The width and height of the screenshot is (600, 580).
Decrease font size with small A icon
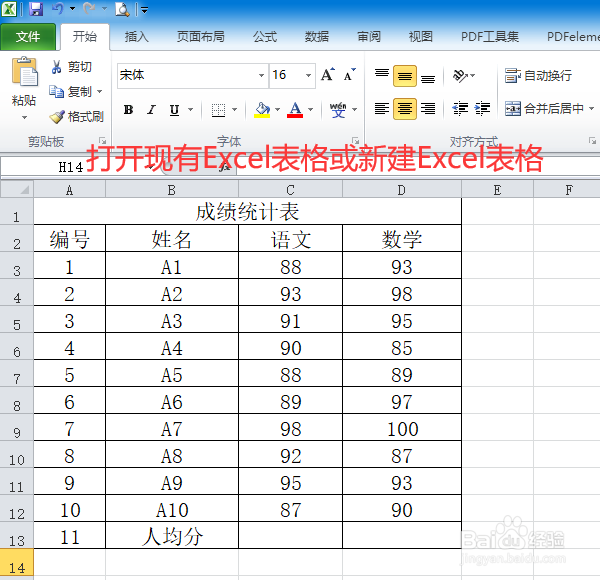pyautogui.click(x=349, y=75)
